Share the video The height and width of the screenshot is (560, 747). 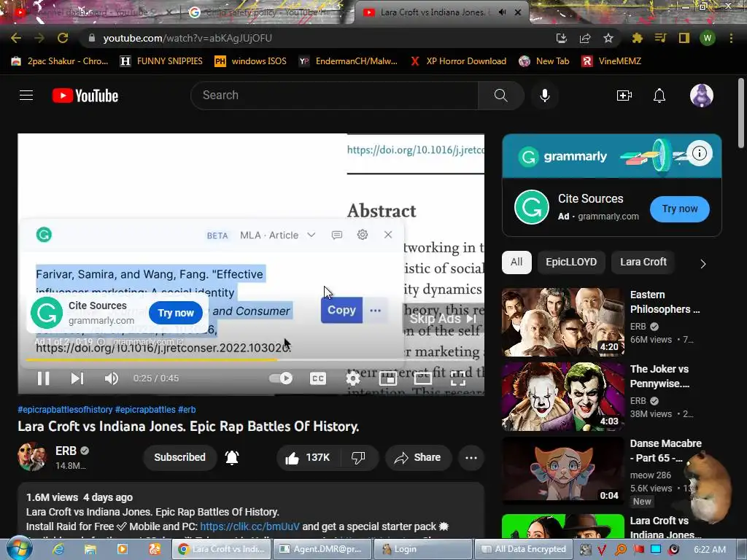coord(418,458)
